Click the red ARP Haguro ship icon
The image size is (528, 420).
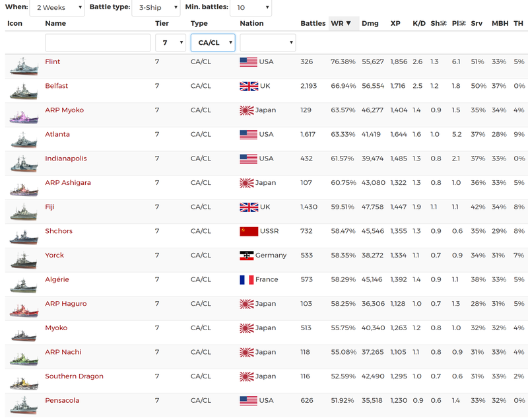[x=24, y=308]
